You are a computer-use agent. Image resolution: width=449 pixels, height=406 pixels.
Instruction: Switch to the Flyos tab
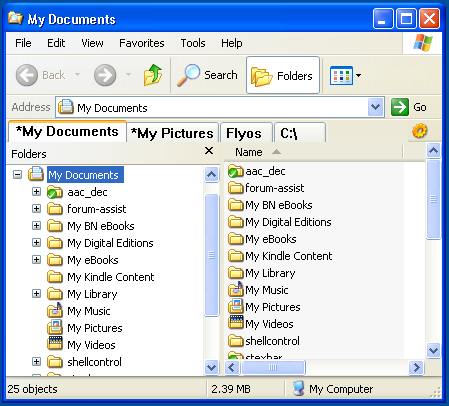[x=246, y=133]
